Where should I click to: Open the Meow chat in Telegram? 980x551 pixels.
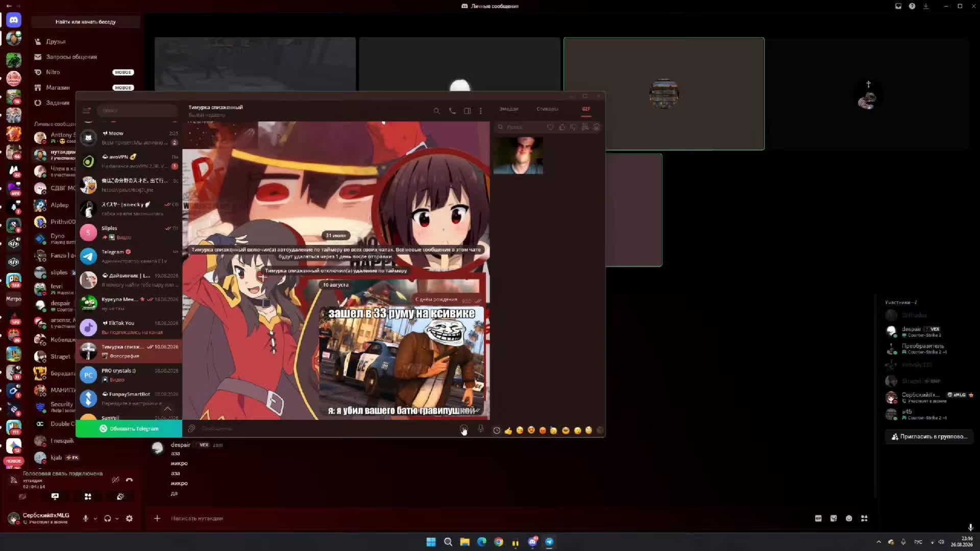click(x=129, y=138)
